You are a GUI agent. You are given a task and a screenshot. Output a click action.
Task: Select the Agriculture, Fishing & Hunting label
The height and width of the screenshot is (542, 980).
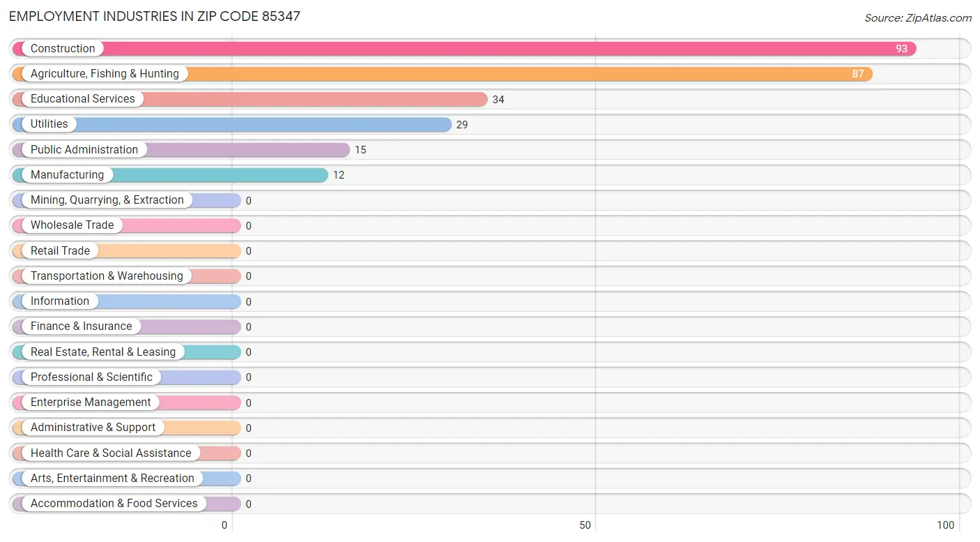point(105,74)
